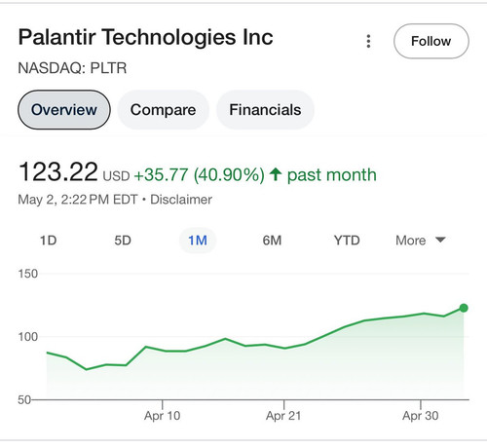The width and height of the screenshot is (487, 448).
Task: Open the three-dot more options menu
Action: click(368, 41)
